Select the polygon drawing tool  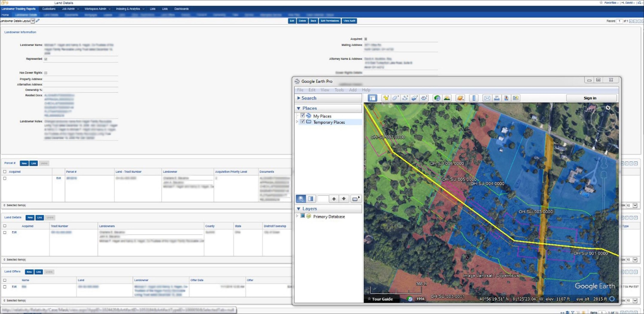click(x=395, y=98)
